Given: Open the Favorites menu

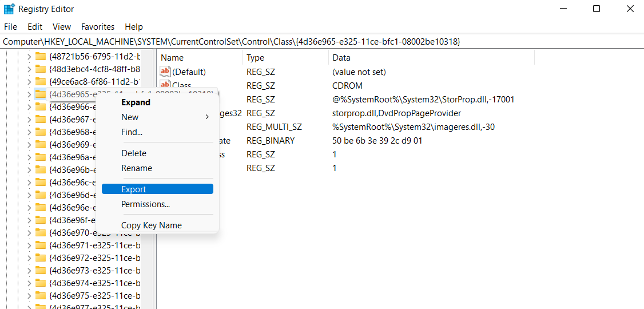Looking at the screenshot, I should point(98,27).
